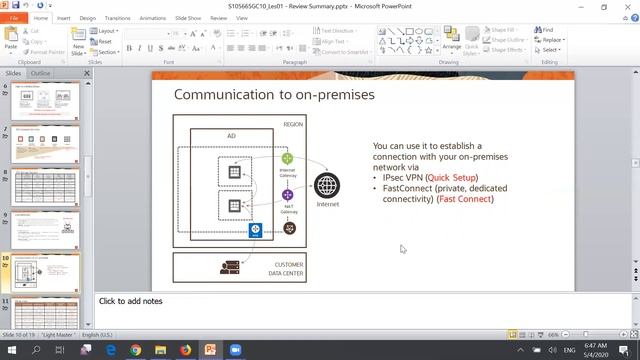Toggle text Shadow formatting
Screen dimensions: 640x360
point(161,48)
